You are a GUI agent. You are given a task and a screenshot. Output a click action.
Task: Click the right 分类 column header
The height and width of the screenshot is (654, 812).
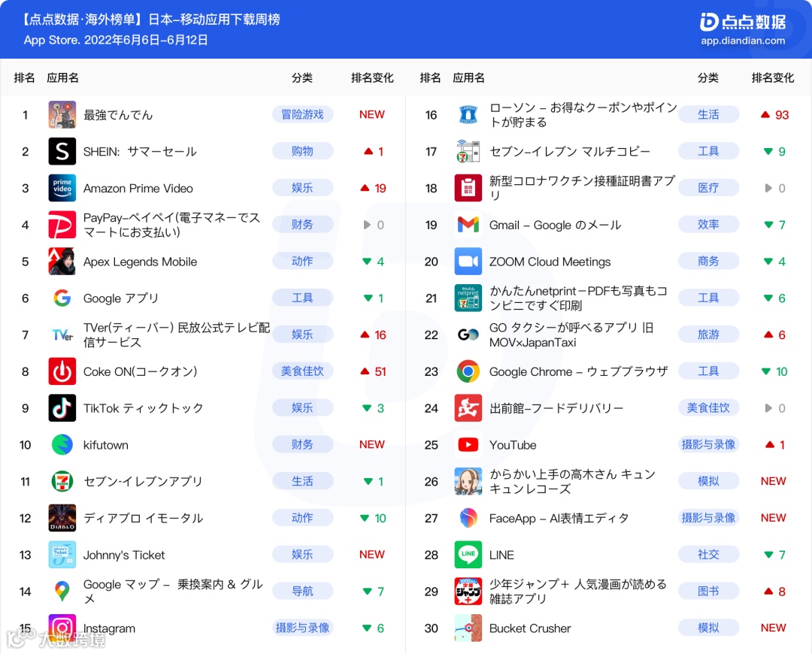pyautogui.click(x=708, y=78)
